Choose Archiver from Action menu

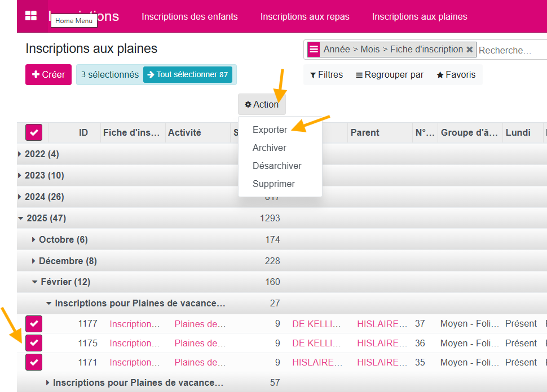270,148
